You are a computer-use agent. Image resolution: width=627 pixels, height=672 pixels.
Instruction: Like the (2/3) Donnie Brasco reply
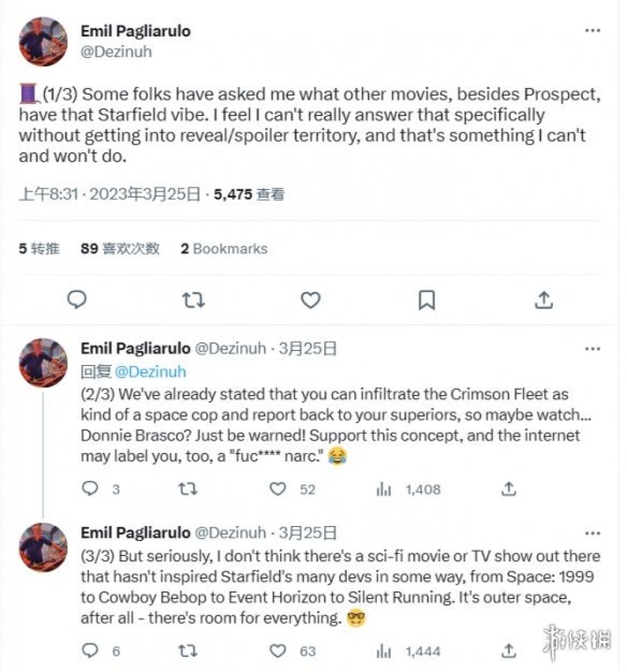click(278, 489)
